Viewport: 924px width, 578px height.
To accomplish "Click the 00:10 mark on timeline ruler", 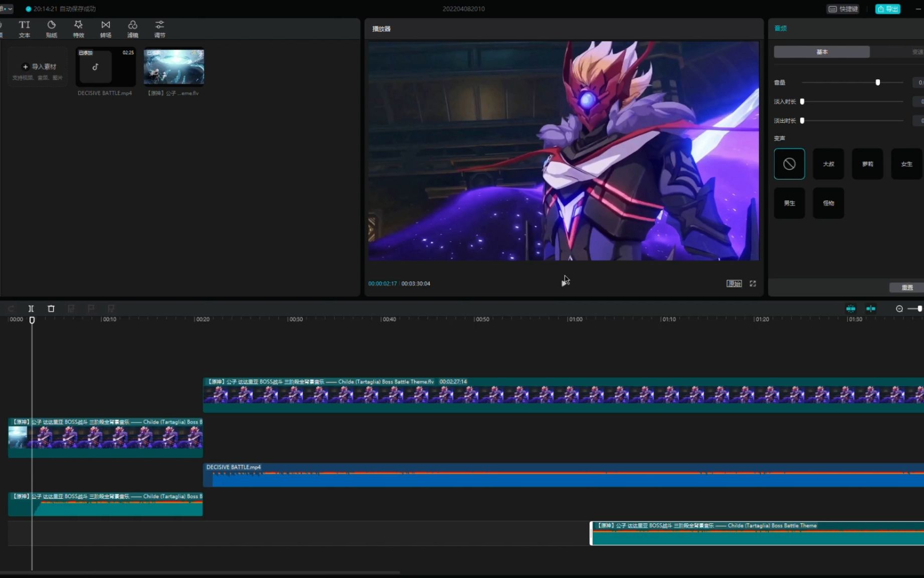I will pyautogui.click(x=109, y=319).
